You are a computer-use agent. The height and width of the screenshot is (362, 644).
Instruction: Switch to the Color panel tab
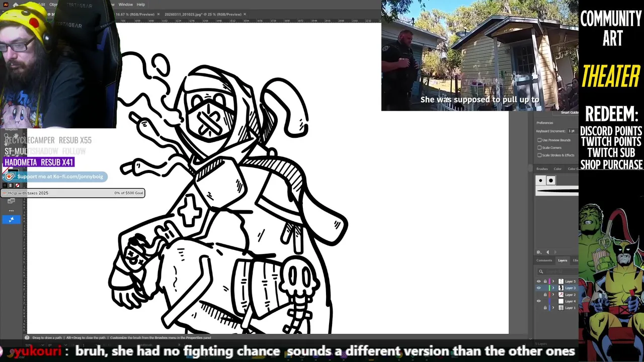coord(557,169)
